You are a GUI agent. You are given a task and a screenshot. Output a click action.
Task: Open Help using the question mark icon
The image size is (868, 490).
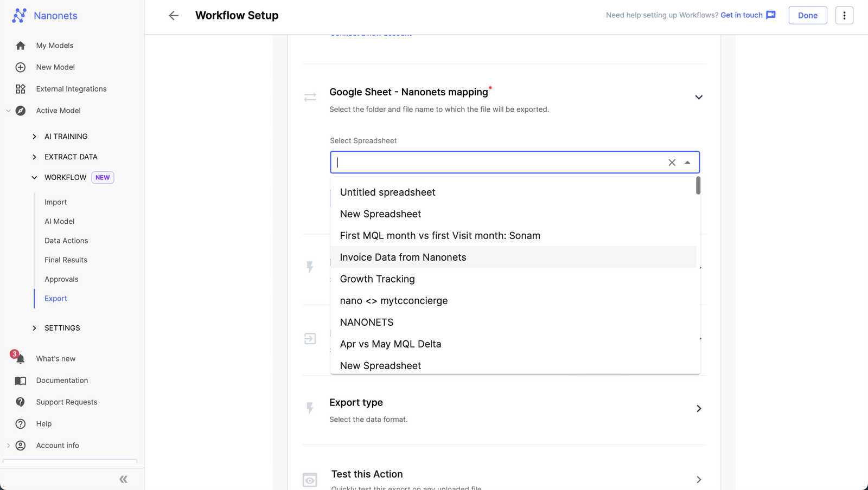[21, 423]
